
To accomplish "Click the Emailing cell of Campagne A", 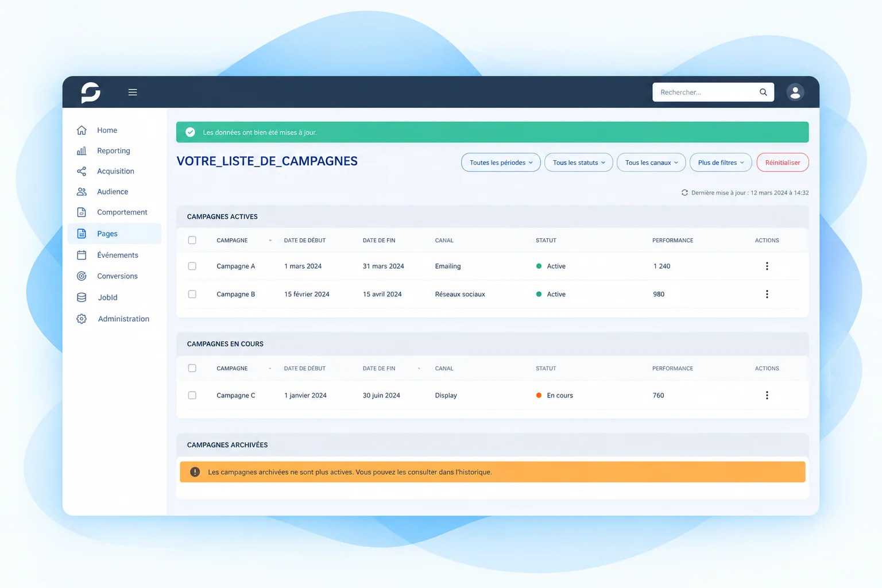I will 448,266.
